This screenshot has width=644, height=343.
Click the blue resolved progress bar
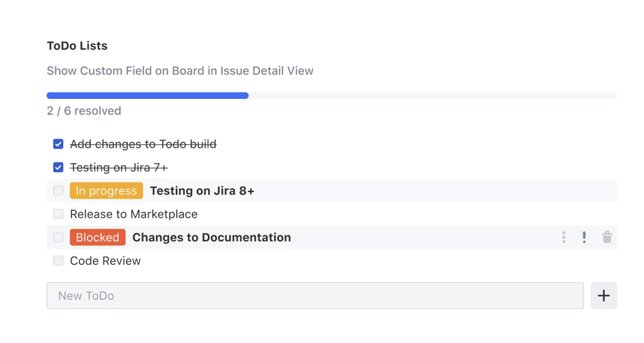pos(147,95)
